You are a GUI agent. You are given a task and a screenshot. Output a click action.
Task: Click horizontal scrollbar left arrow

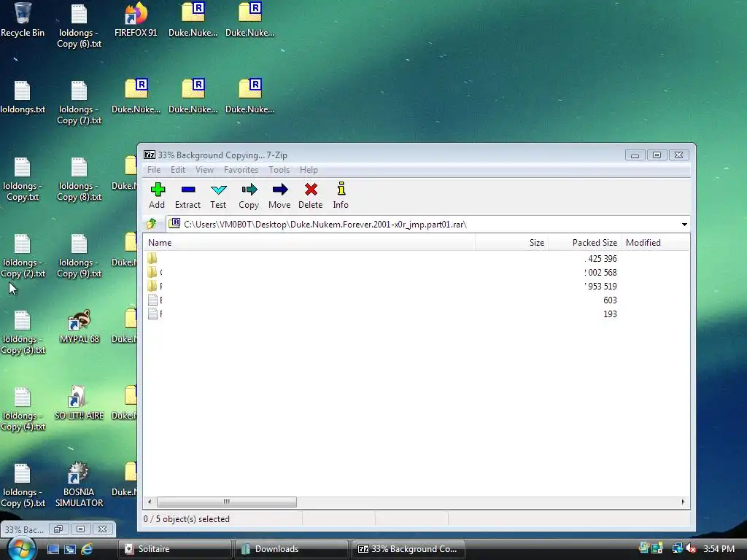(150, 502)
